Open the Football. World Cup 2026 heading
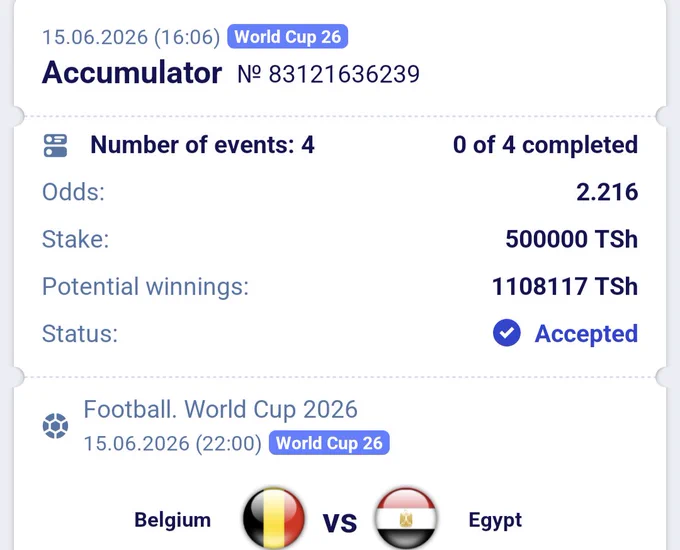Screen dimensions: 680x550 click(220, 409)
